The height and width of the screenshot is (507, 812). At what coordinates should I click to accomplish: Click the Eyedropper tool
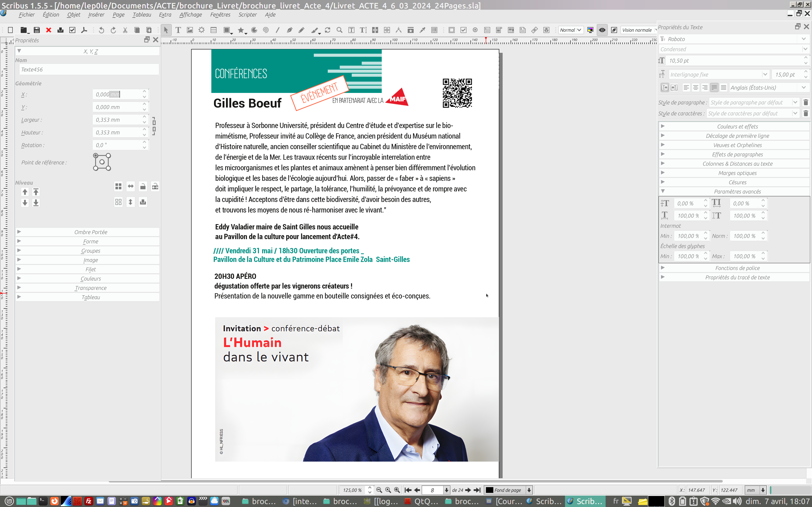(x=422, y=30)
